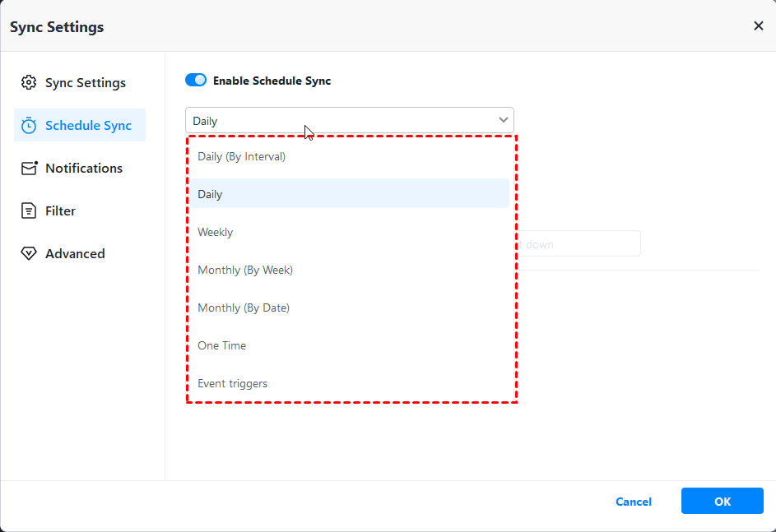The width and height of the screenshot is (776, 532).
Task: Click the Filter document icon
Action: pos(29,210)
